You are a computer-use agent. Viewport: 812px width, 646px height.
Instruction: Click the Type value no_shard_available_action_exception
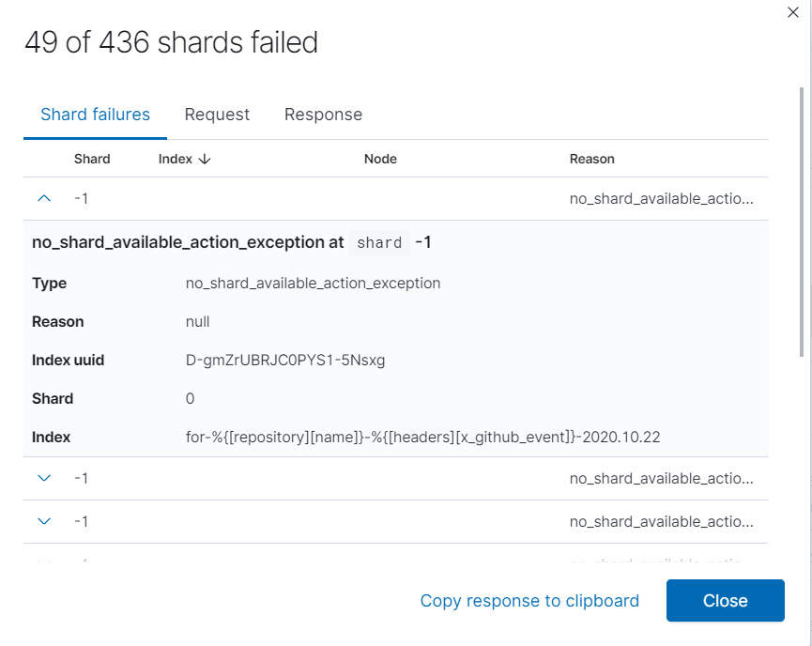(313, 283)
